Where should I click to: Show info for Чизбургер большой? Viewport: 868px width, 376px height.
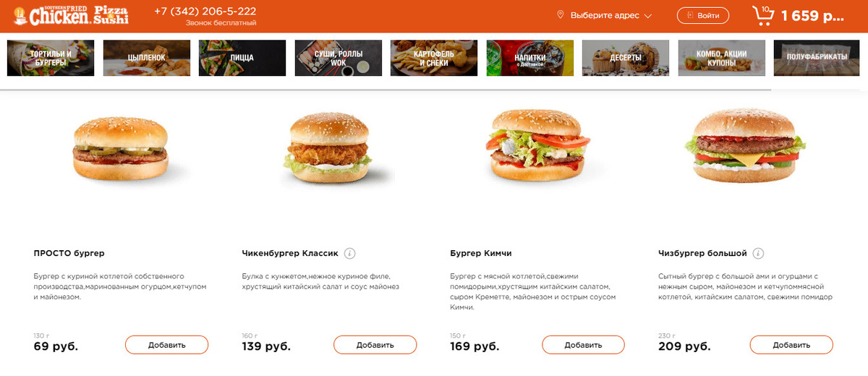pyautogui.click(x=758, y=253)
